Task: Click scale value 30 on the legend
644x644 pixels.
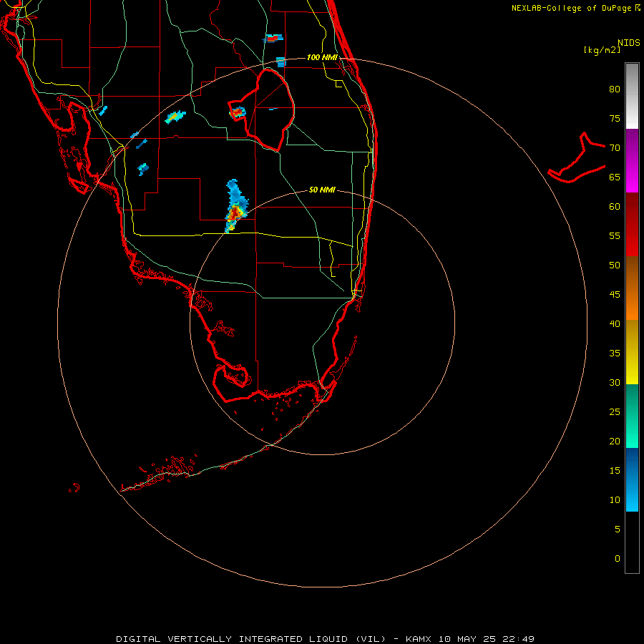Action: pyautogui.click(x=615, y=382)
